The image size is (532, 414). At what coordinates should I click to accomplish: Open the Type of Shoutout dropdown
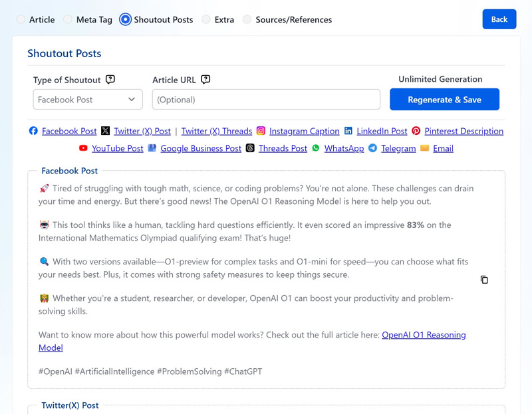point(88,99)
